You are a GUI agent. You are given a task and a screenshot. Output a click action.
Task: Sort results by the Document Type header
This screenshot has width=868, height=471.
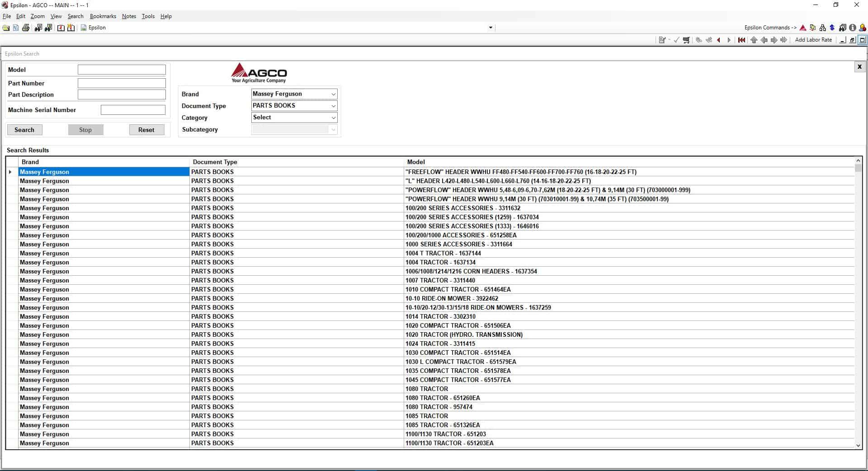(297, 162)
